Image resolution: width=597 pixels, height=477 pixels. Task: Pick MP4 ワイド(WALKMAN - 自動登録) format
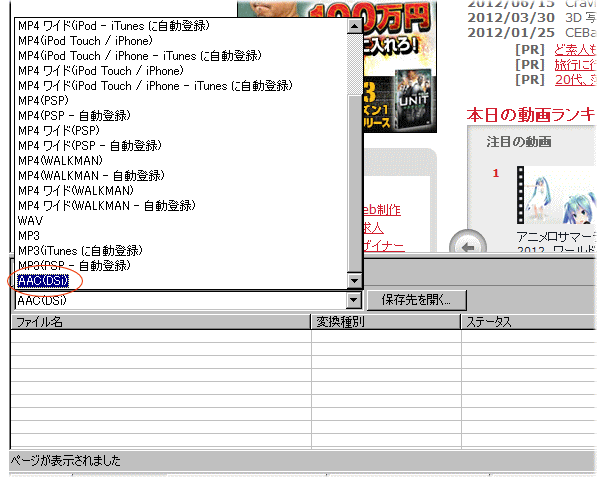point(107,206)
